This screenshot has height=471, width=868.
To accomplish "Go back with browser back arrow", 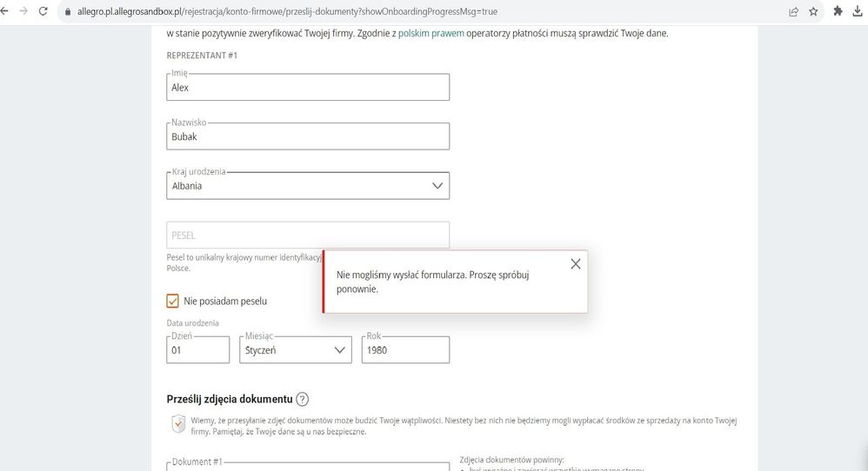I will click(4, 11).
